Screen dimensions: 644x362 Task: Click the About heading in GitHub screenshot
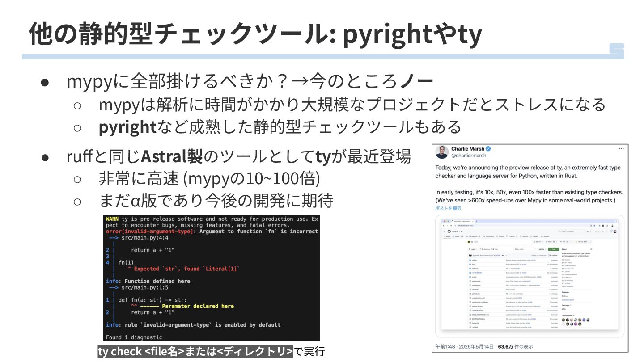coord(564,249)
